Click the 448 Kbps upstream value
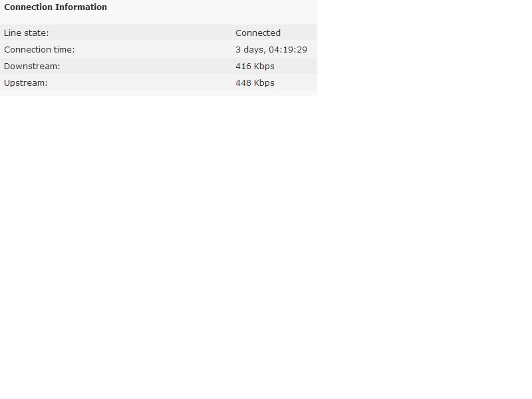 pyautogui.click(x=255, y=82)
